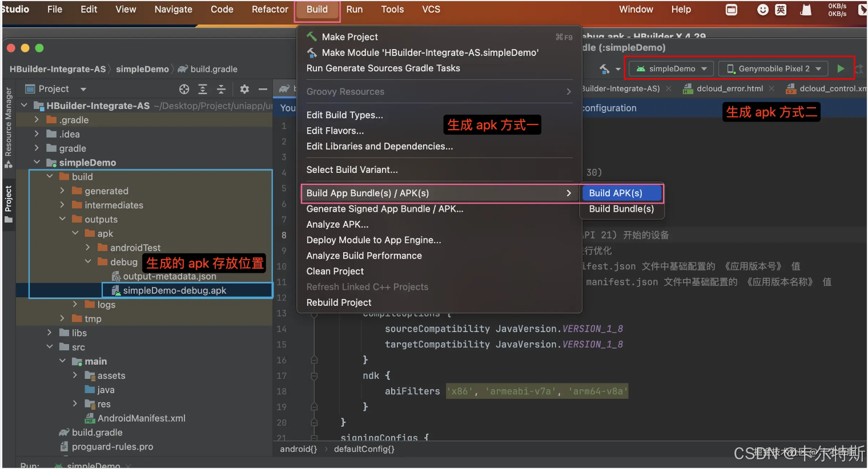Hide the Project panel with minus icon
This screenshot has width=868, height=469.
coord(263,89)
